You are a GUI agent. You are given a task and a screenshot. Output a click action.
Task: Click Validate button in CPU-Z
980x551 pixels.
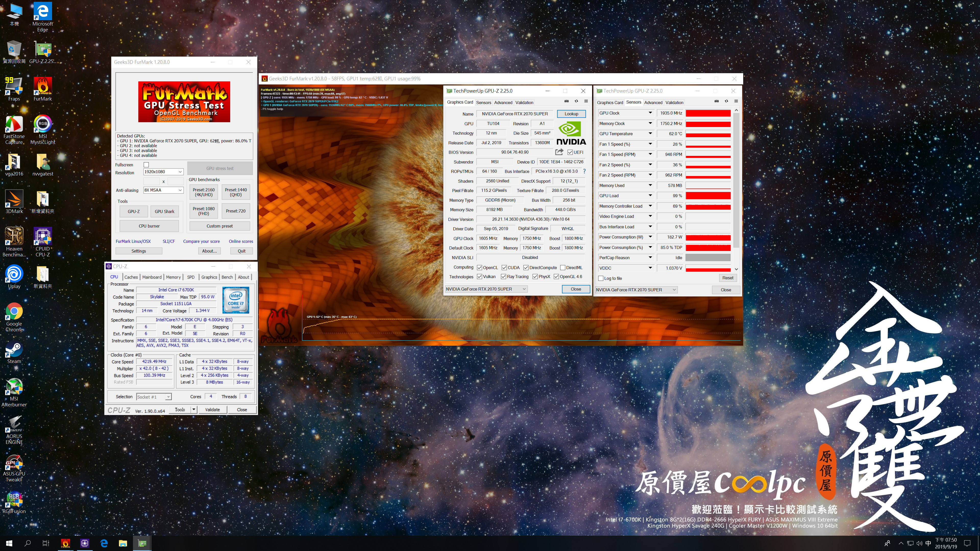212,409
